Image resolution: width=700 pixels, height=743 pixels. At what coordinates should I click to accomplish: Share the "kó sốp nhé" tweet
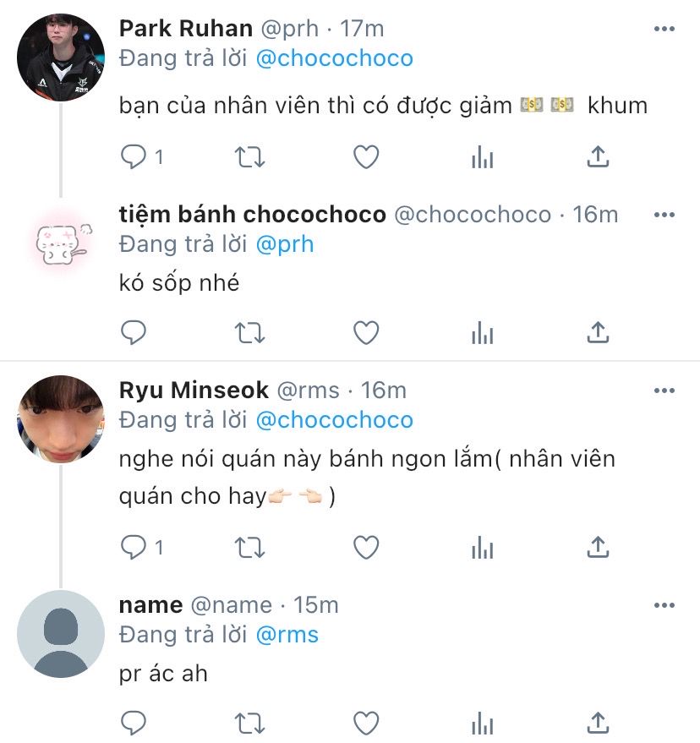pyautogui.click(x=598, y=332)
